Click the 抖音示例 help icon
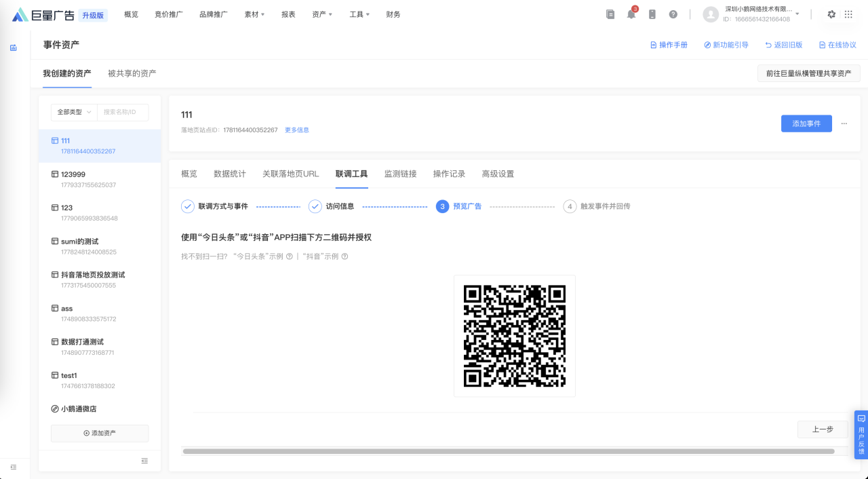The height and width of the screenshot is (479, 868). (344, 256)
